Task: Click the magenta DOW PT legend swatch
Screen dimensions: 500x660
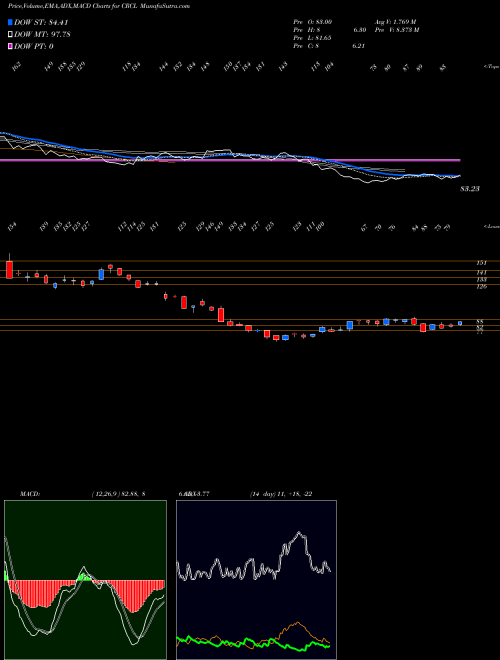Action: tap(11, 46)
